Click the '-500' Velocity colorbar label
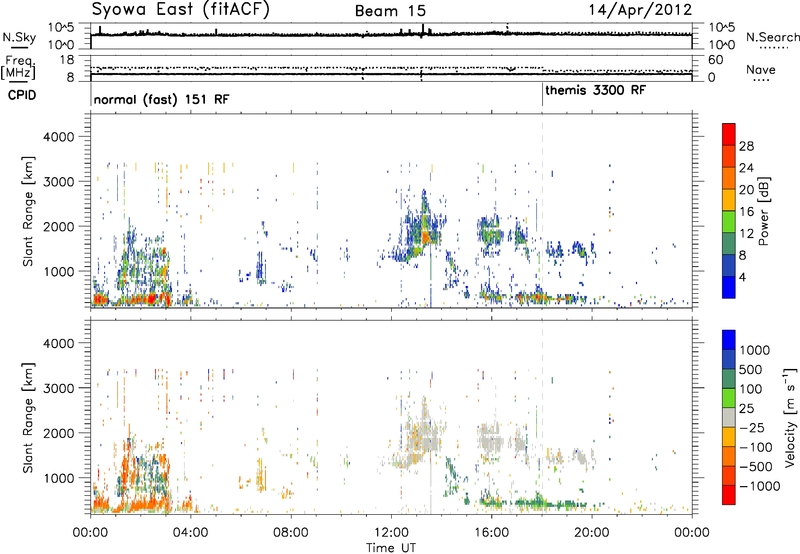Screen dimensions: 800x554 point(755,467)
